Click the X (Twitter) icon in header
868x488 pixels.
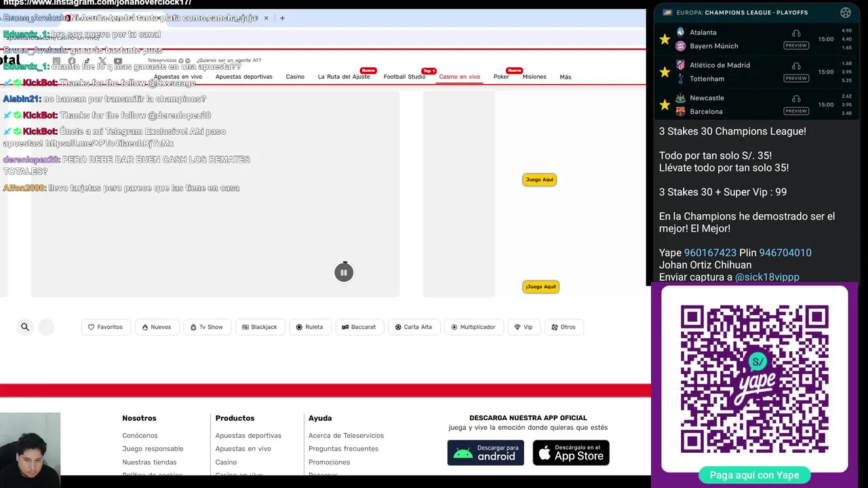tap(102, 61)
